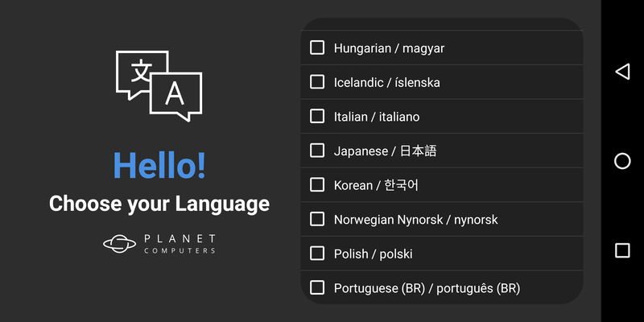Click the translate speech bubbles icon

pyautogui.click(x=159, y=85)
